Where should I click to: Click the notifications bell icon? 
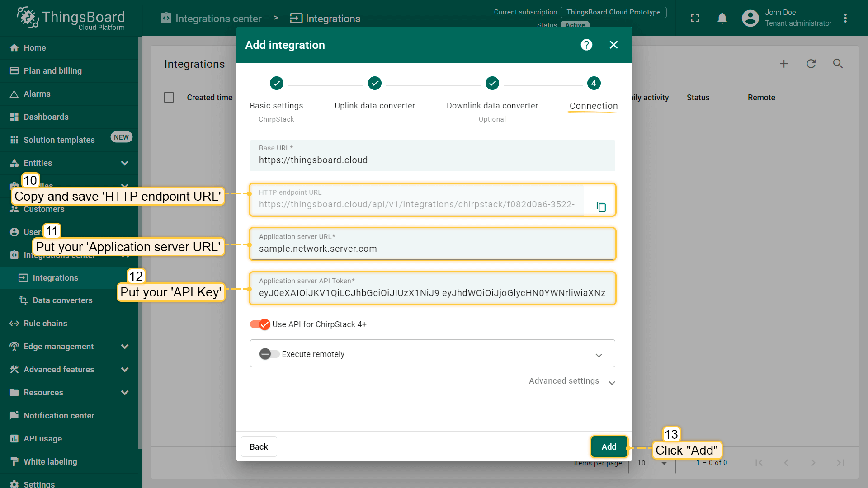(722, 18)
